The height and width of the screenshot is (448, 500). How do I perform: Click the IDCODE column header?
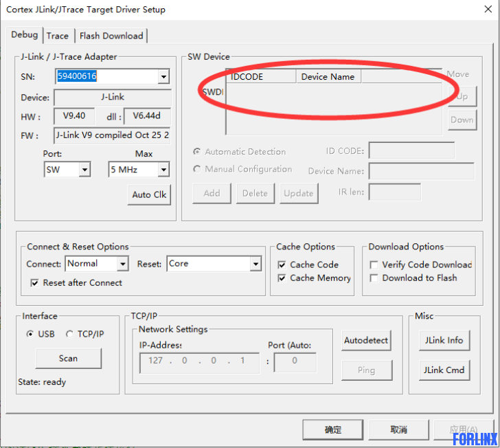(261, 76)
